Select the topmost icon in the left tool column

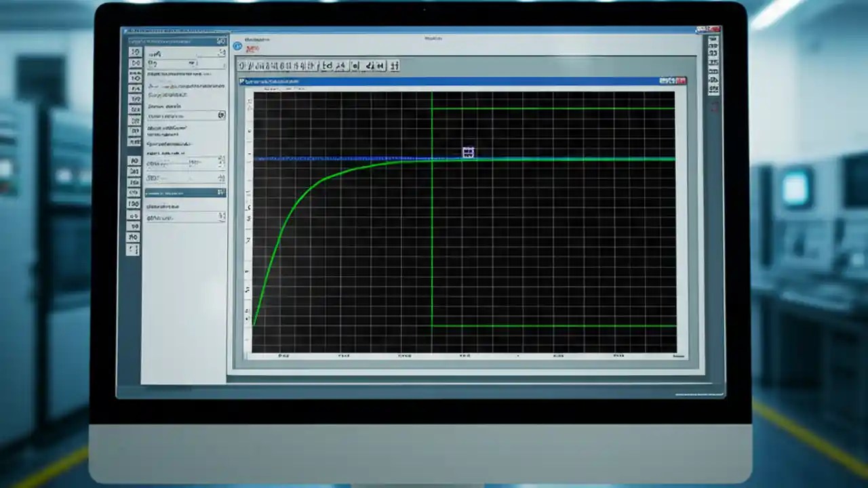coord(134,51)
